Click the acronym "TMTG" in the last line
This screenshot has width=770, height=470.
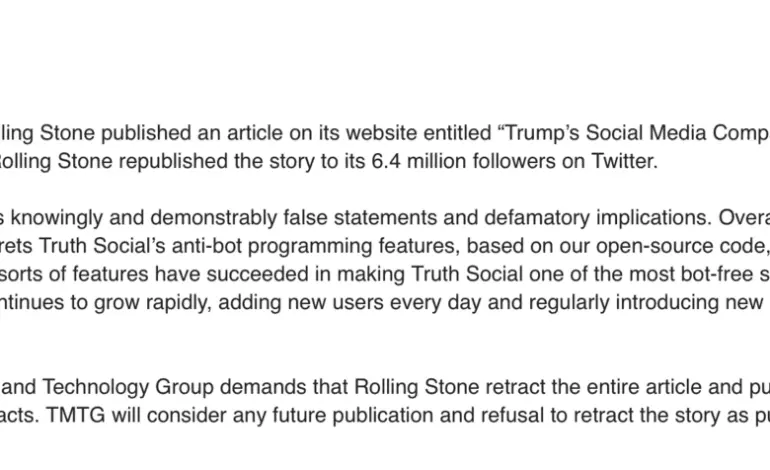[x=76, y=415]
